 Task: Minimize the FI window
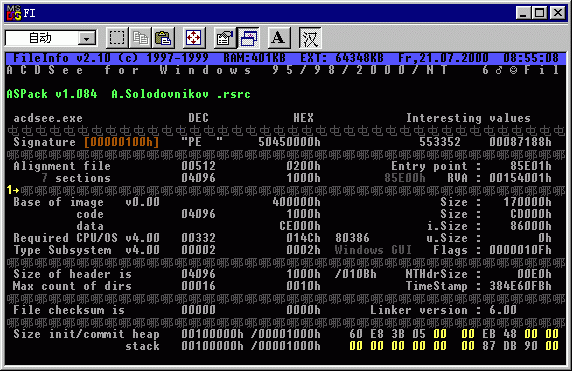[x=523, y=13]
